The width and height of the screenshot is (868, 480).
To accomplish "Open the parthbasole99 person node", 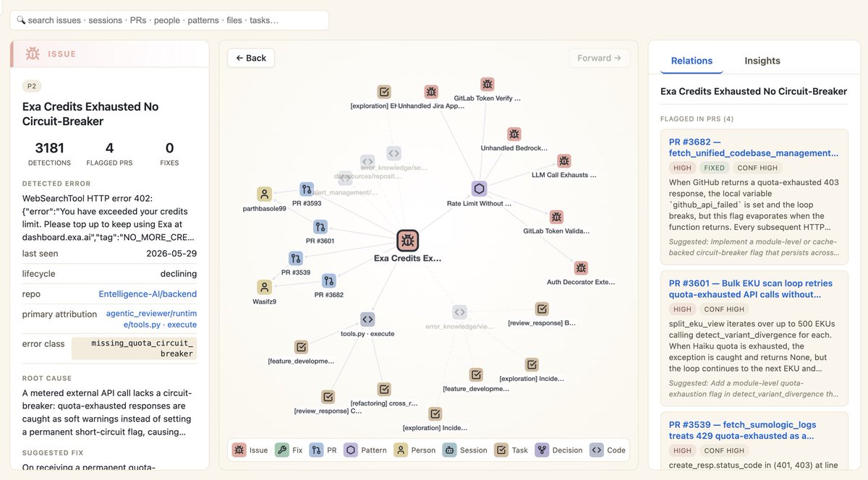I will click(x=265, y=194).
